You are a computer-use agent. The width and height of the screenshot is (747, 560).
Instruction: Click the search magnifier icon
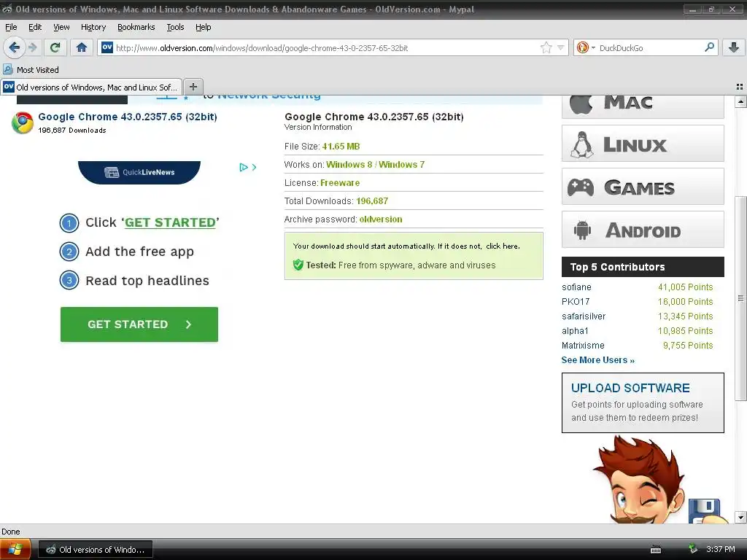[x=709, y=47]
